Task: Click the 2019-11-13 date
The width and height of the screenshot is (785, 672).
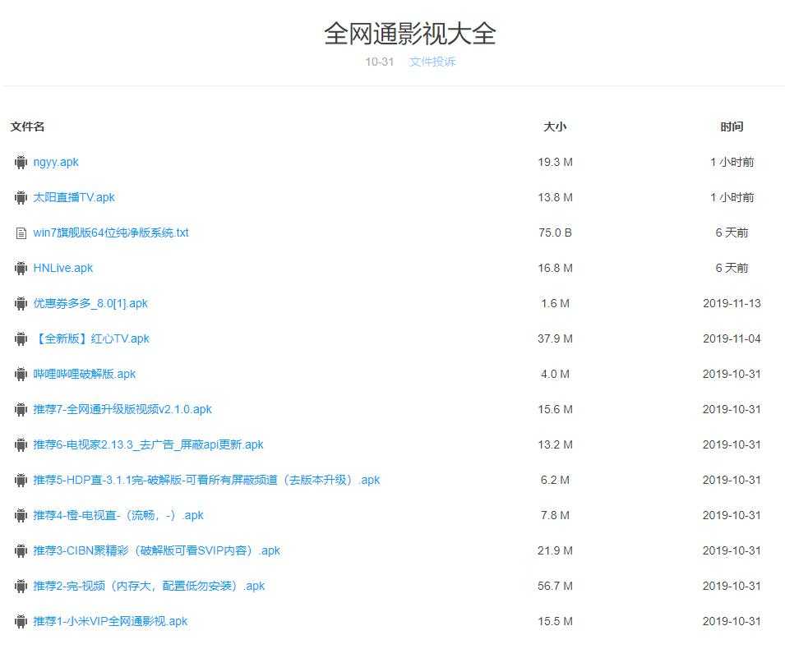Action: [732, 303]
